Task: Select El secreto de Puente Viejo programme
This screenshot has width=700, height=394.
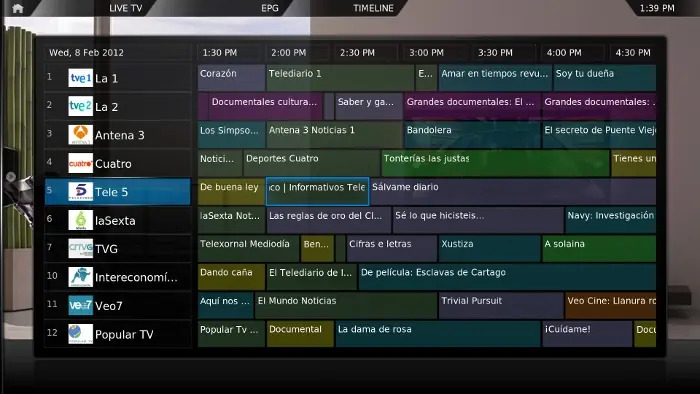Action: point(599,134)
